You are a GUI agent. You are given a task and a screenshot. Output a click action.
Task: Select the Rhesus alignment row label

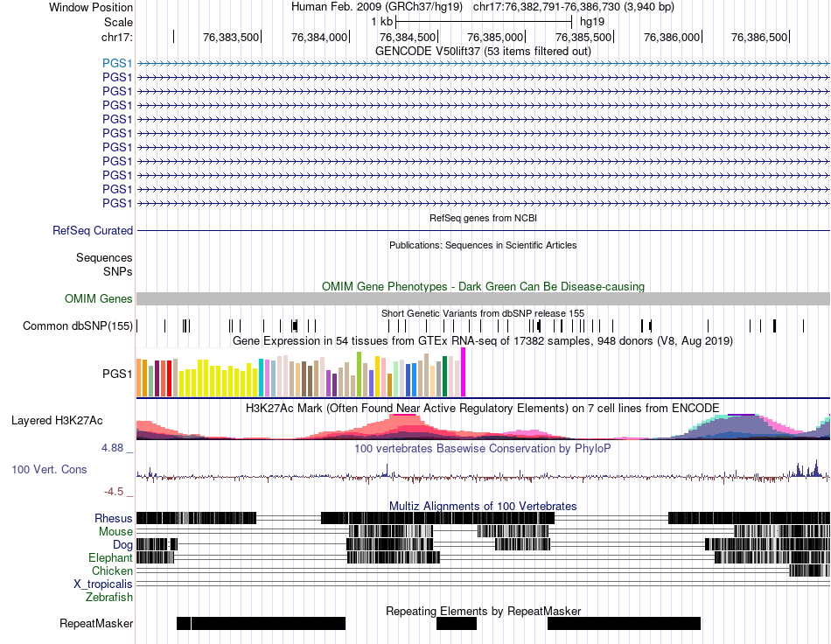point(114,518)
